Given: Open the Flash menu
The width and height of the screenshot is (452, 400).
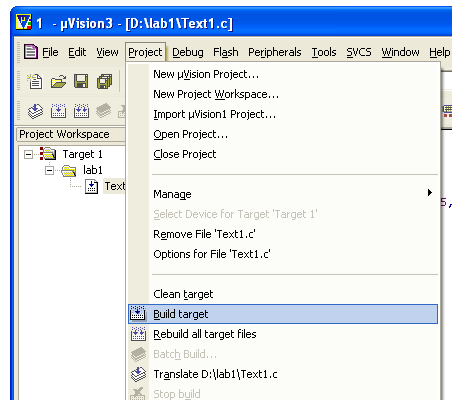Looking at the screenshot, I should [226, 52].
